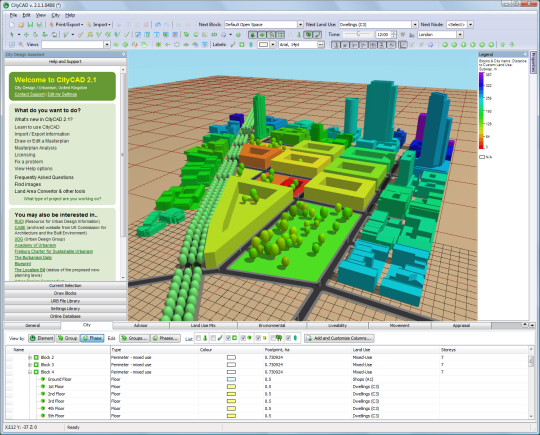Collapse the Block 4 tree node

pos(30,372)
